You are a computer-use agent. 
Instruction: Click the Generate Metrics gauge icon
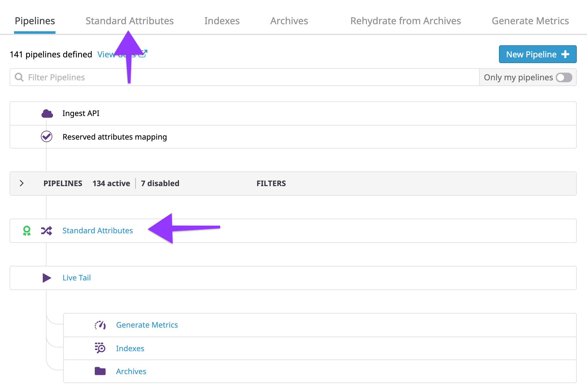100,325
